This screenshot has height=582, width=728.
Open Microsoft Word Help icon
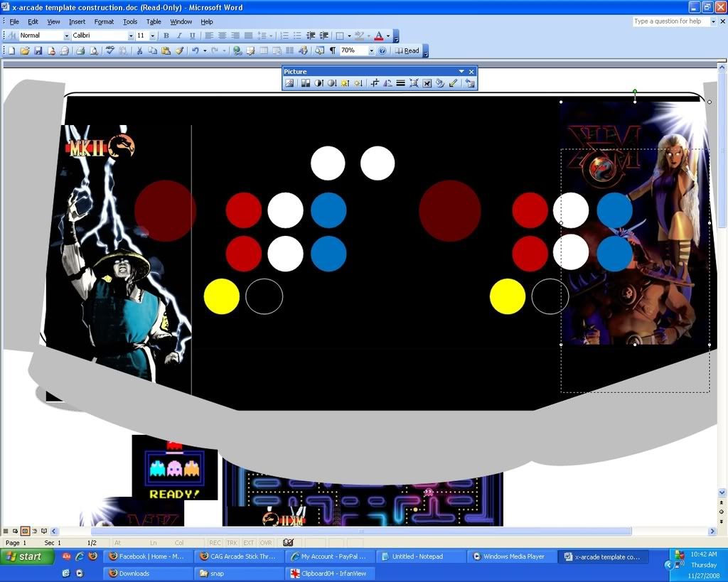382,50
